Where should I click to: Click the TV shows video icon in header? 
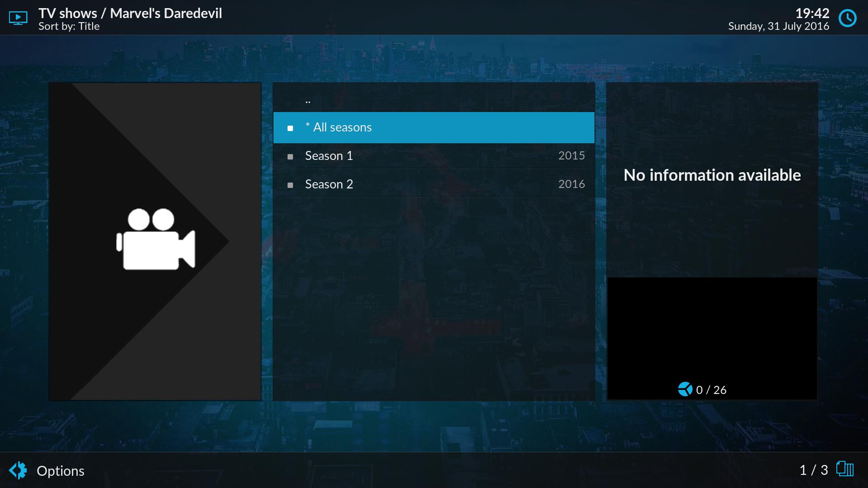(18, 18)
